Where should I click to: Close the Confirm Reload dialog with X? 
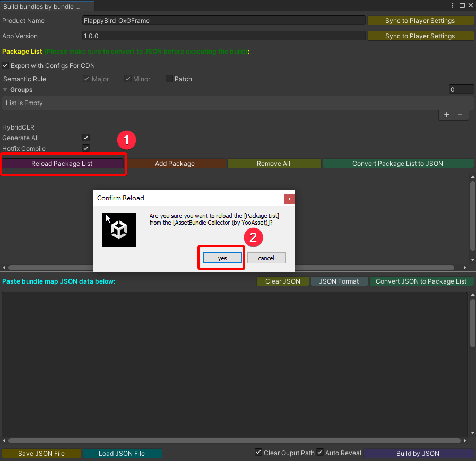coord(289,198)
